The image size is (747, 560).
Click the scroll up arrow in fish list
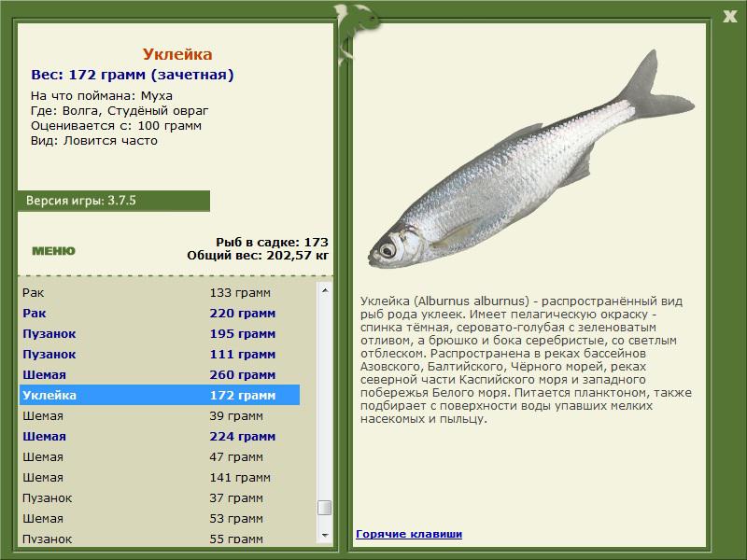[x=325, y=290]
